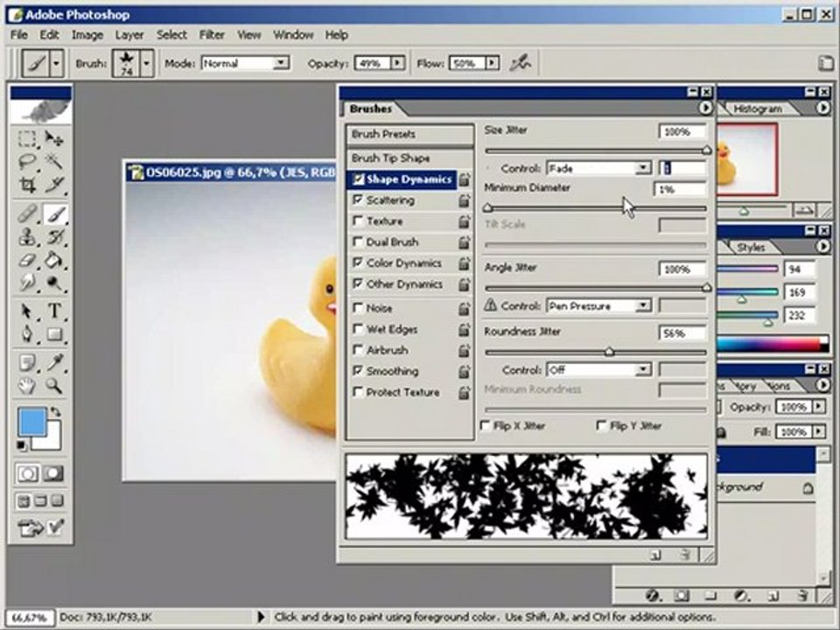Select the Magic Wand tool
The image size is (840, 630).
tap(54, 161)
